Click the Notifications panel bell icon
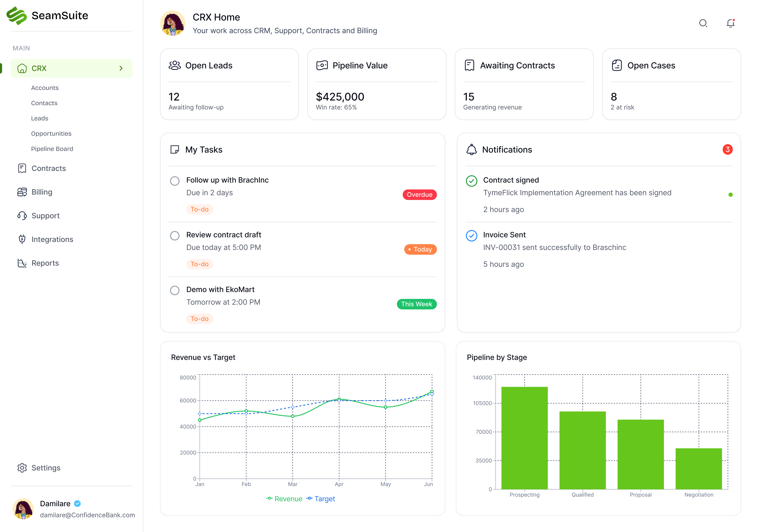 coord(471,149)
